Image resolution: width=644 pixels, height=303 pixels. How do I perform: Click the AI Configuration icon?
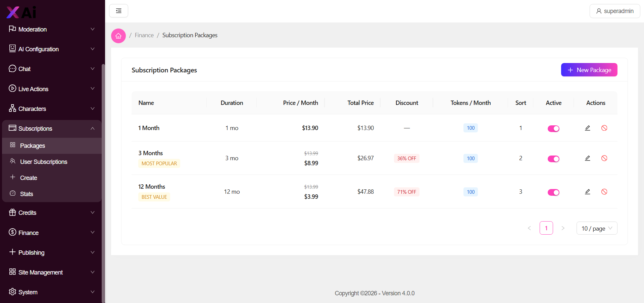coord(12,49)
